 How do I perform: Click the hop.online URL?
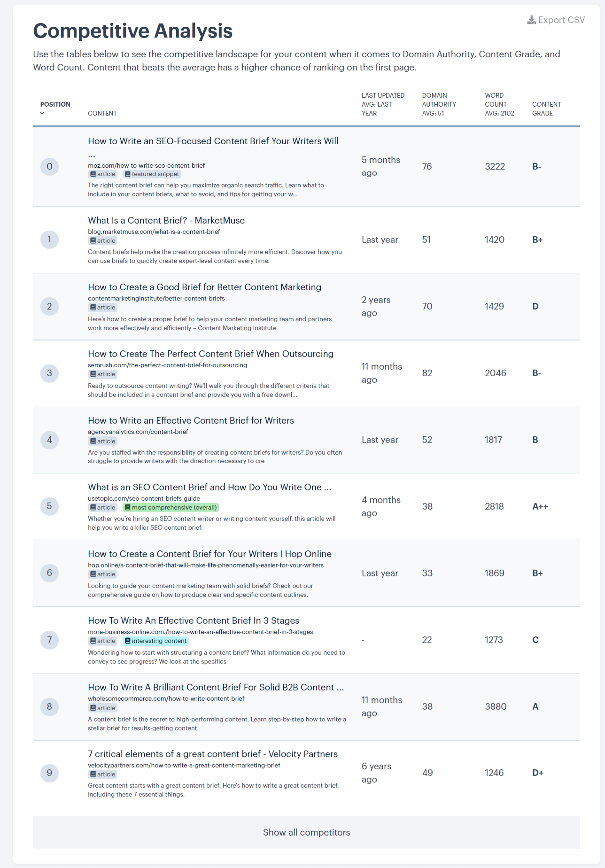click(x=205, y=565)
